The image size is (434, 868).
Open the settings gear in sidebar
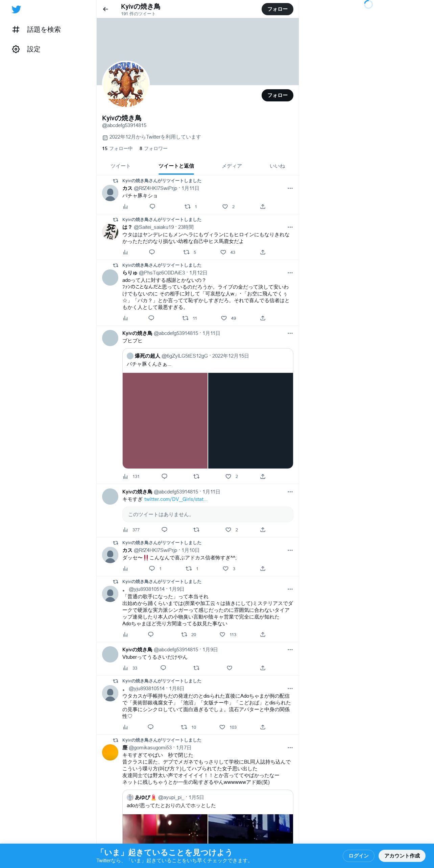click(x=16, y=49)
